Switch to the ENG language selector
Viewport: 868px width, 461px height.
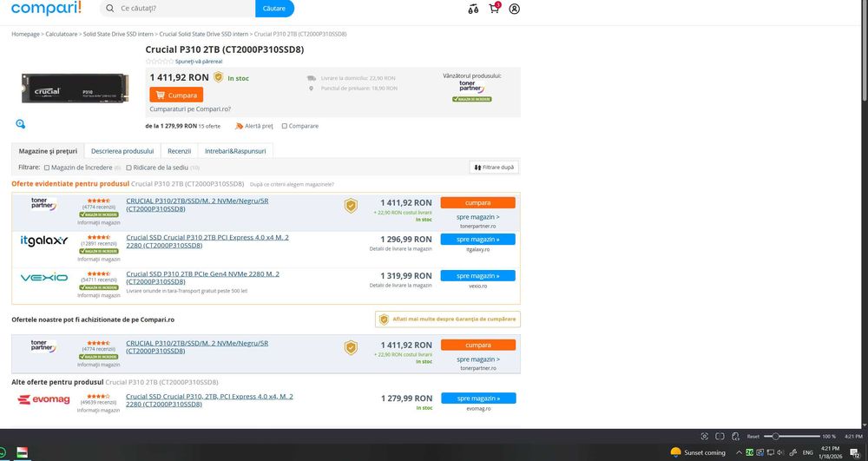click(807, 452)
